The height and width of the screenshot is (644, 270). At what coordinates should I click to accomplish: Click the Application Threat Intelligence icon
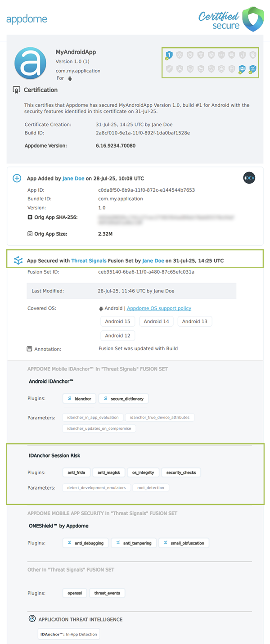pyautogui.click(x=31, y=618)
